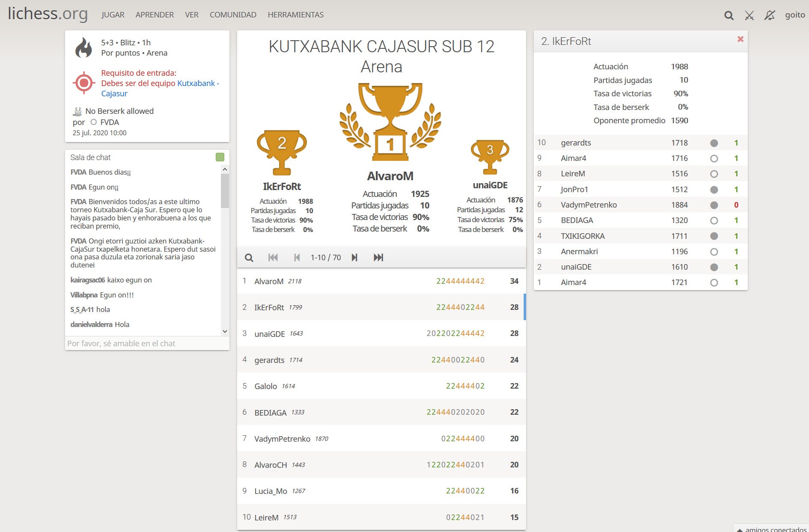Toggle the chat room green switch
Viewport: 809px width, 532px height.
(220, 158)
